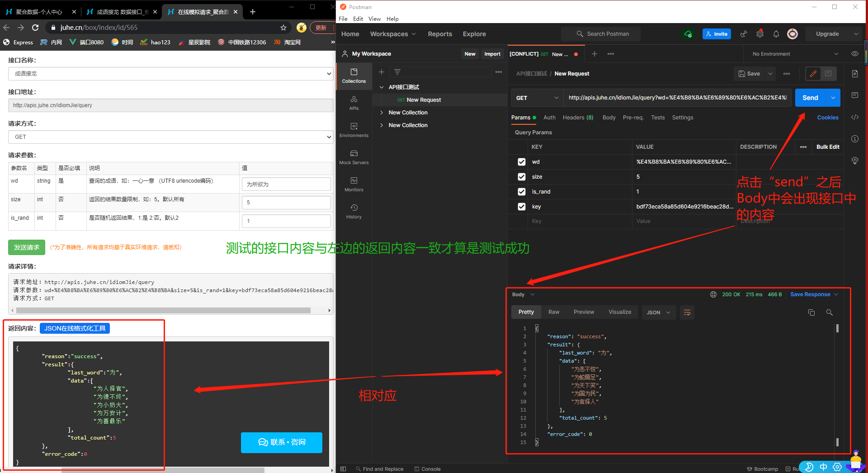Reload the Chrome page
Viewport: 868px width, 473px height.
[x=35, y=28]
